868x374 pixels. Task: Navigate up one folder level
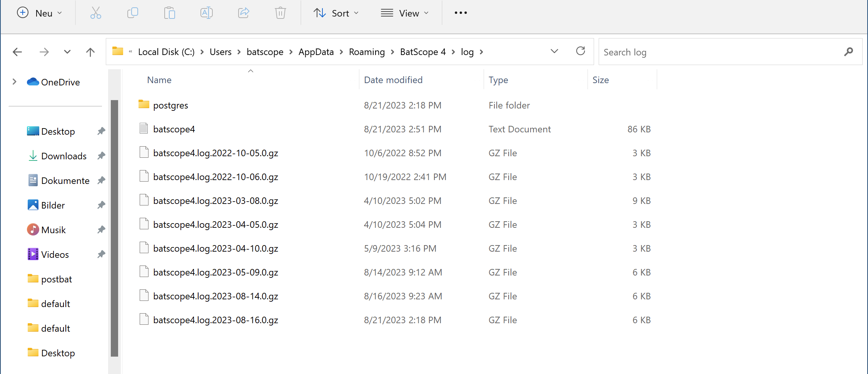[x=90, y=52]
